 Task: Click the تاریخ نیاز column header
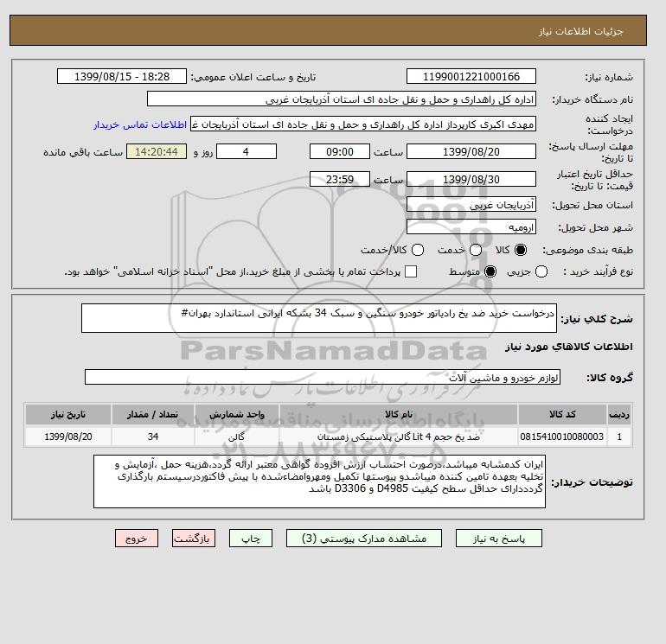pyautogui.click(x=68, y=414)
